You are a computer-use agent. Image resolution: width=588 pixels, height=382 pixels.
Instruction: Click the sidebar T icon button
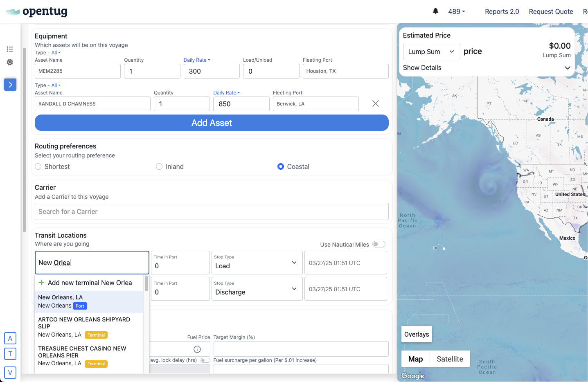[10, 354]
